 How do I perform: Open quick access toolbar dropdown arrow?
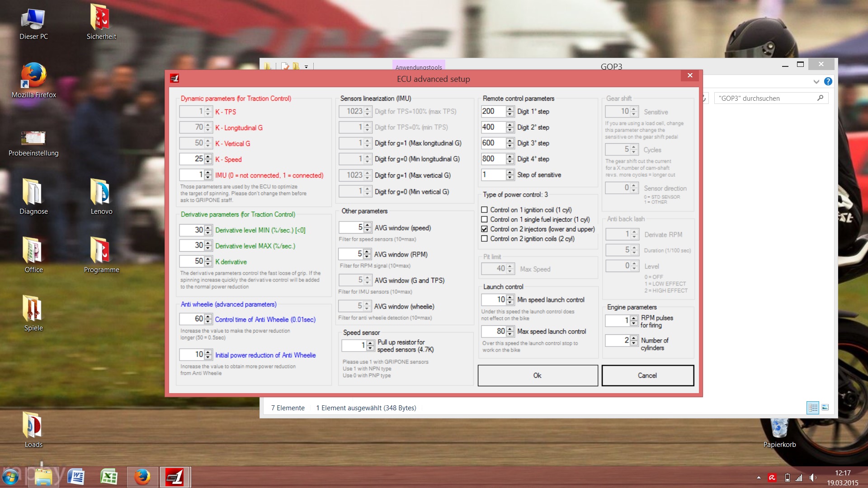[306, 66]
